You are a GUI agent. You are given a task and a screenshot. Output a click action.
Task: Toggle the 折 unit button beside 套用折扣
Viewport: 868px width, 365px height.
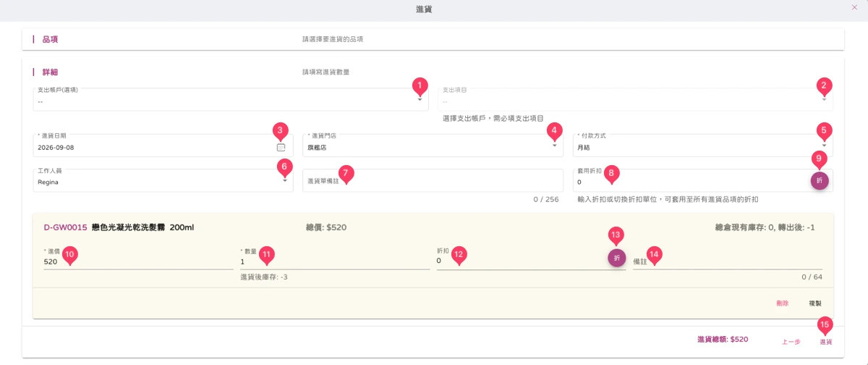coord(819,180)
